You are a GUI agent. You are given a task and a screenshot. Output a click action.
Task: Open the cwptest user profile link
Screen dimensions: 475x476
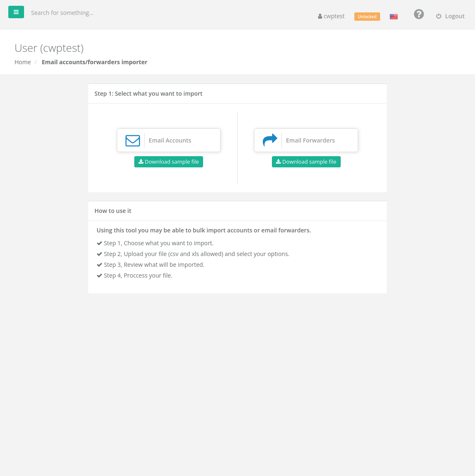(x=331, y=16)
